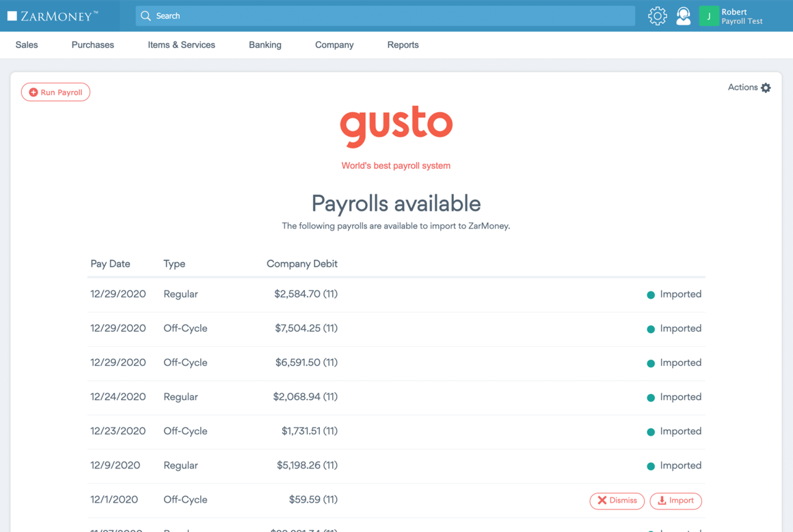The image size is (793, 532).
Task: Click Off-Cycle type in $1,731.51 row
Action: pos(185,431)
